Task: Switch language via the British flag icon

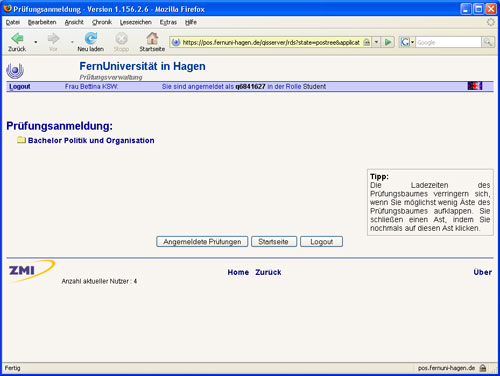Action: coord(475,86)
